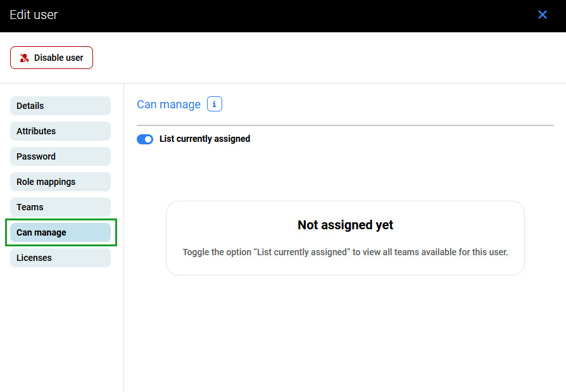Go to the Password tab
This screenshot has height=392, width=566.
60,156
